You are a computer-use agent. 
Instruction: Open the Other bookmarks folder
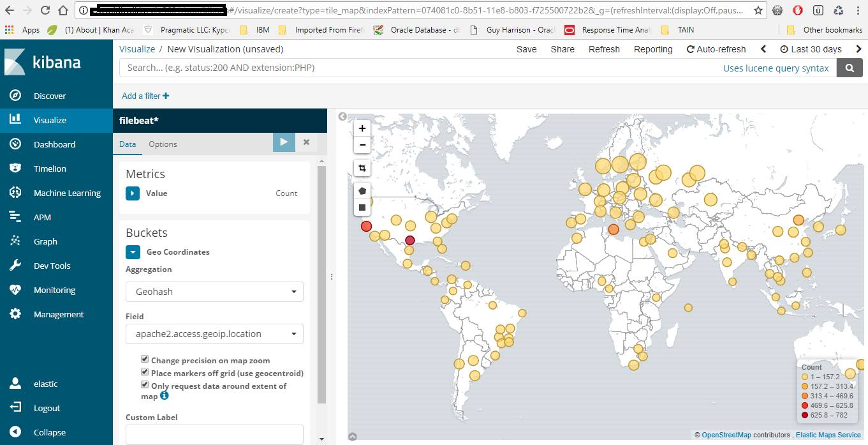click(x=825, y=29)
